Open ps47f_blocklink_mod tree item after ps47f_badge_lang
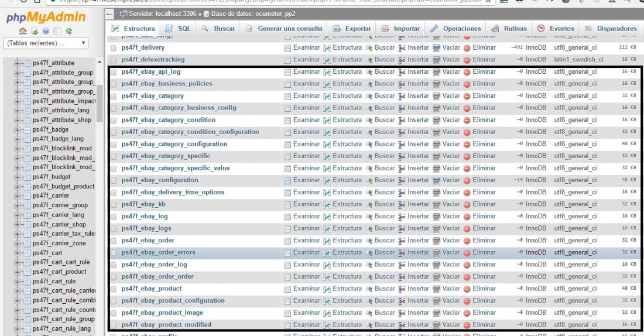The height and width of the screenshot is (336, 644). [x=63, y=148]
